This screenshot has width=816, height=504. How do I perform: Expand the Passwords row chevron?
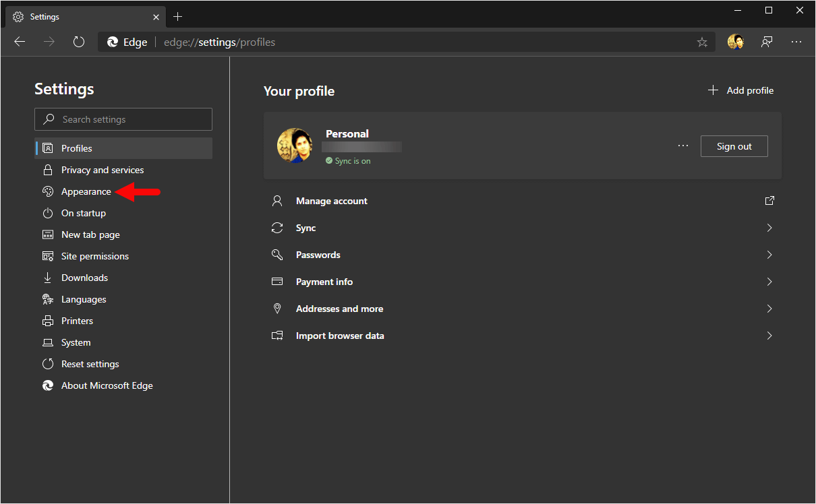click(x=769, y=255)
